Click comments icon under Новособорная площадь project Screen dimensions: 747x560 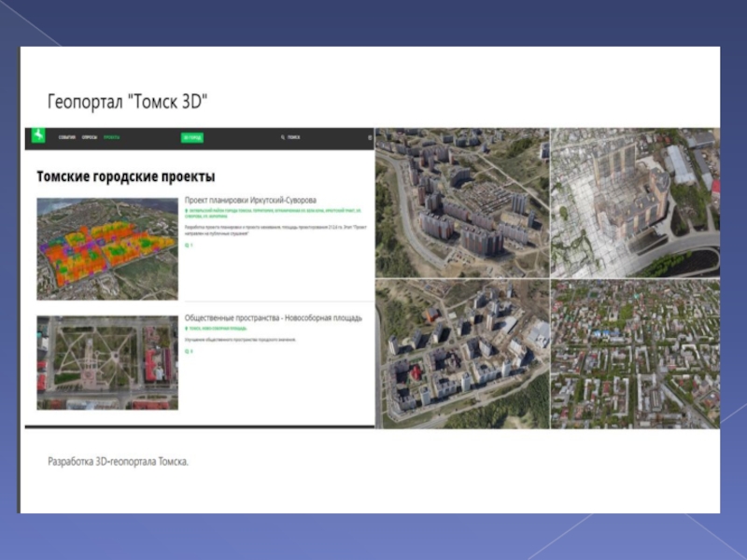(187, 352)
